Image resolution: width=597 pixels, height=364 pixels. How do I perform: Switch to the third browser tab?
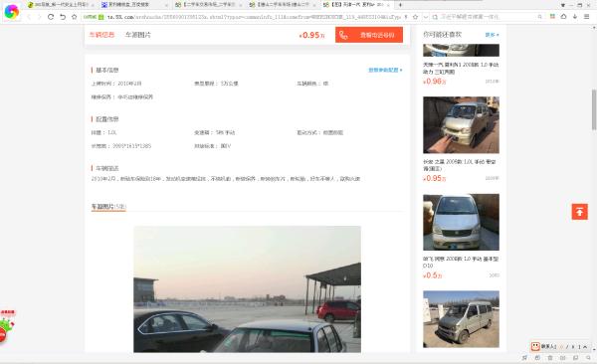[x=208, y=5]
